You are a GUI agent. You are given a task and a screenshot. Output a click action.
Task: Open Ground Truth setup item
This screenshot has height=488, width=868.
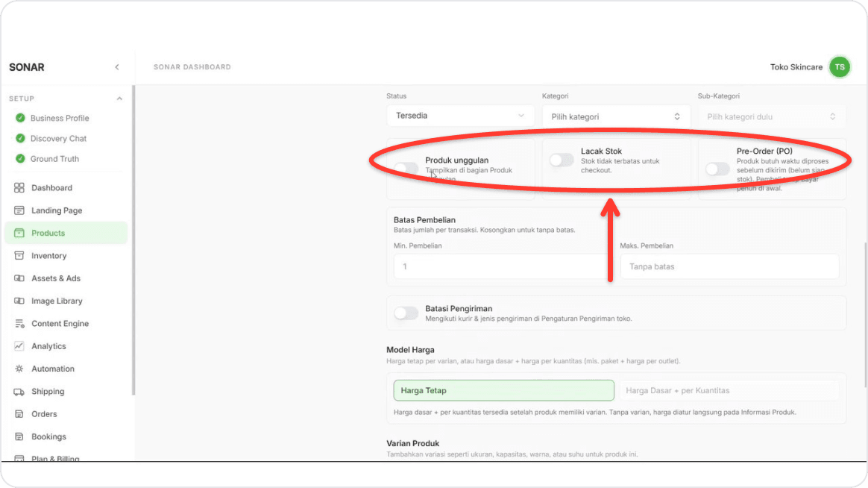54,158
